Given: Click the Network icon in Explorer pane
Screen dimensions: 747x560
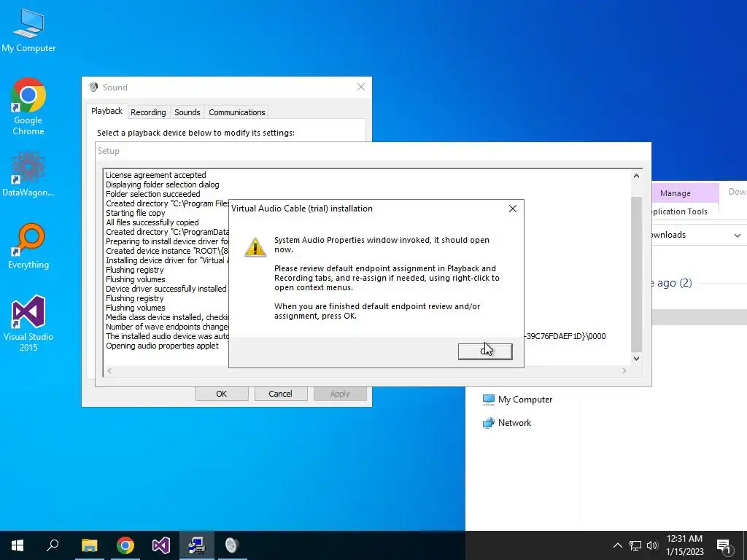Looking at the screenshot, I should pos(488,423).
